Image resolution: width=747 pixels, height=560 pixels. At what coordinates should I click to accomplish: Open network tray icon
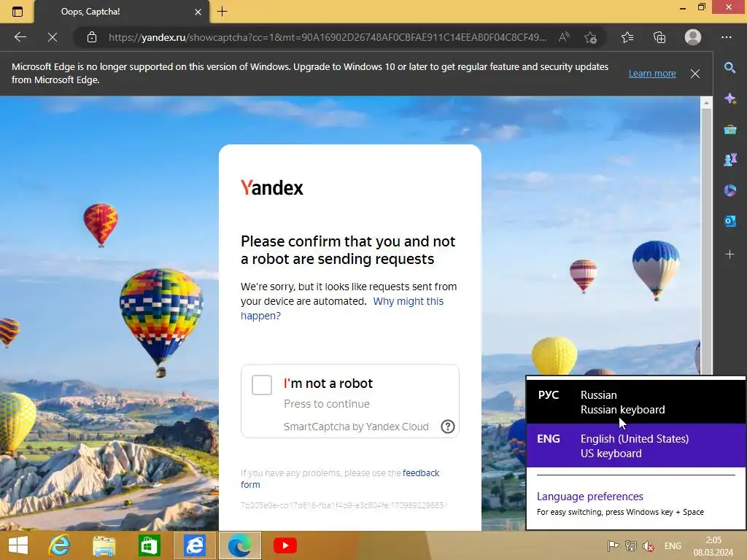(631, 545)
